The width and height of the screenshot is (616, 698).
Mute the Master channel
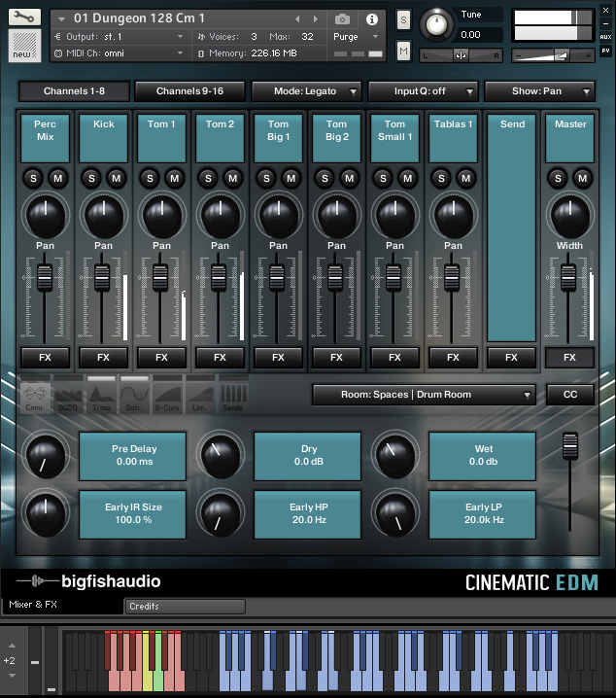tap(582, 179)
